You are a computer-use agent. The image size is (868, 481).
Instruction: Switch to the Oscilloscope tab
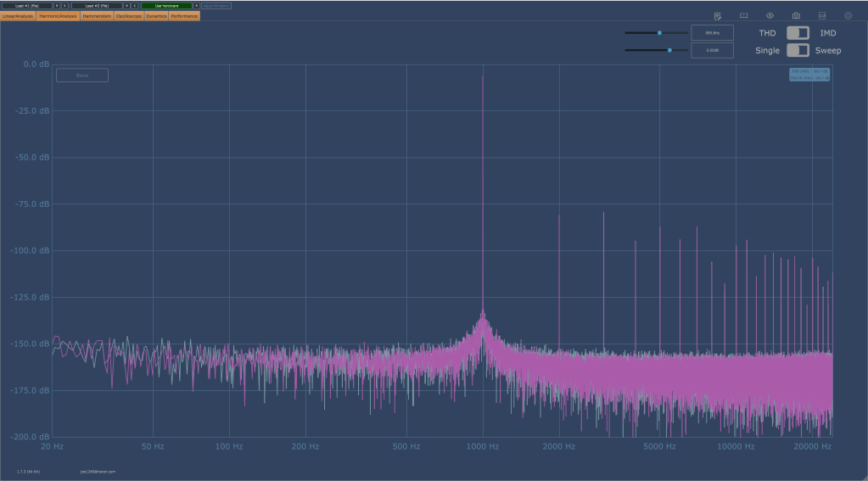click(129, 16)
